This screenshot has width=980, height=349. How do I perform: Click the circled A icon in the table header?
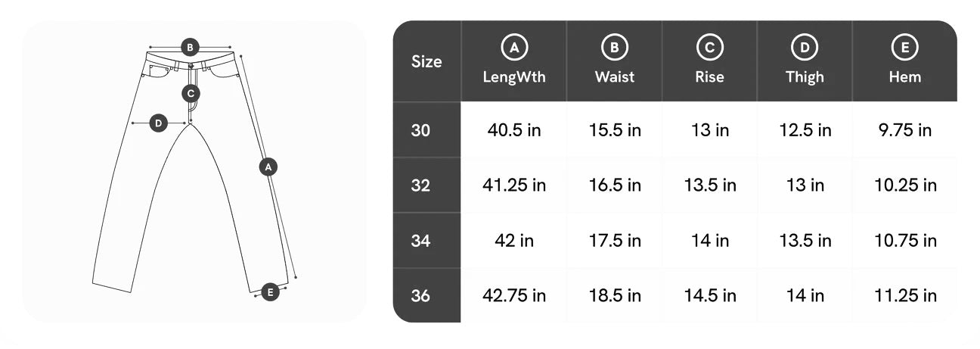click(514, 48)
